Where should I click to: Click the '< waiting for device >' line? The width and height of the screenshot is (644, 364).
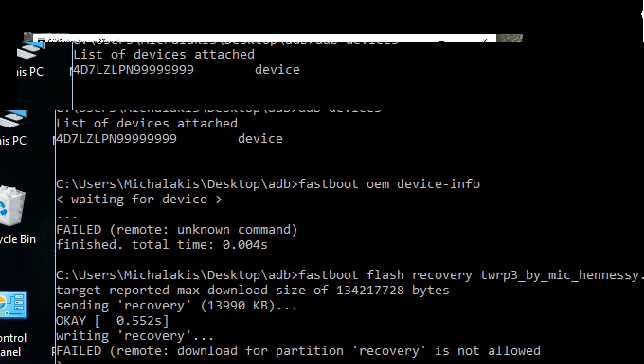(x=139, y=199)
